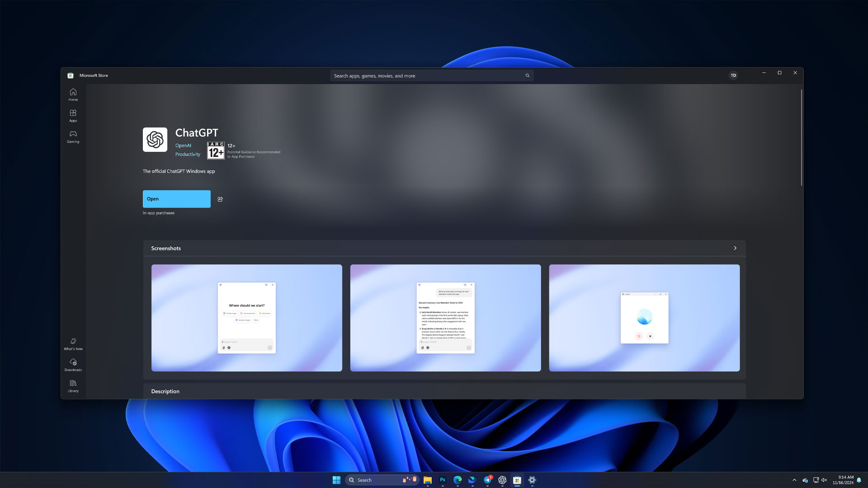Click Open to launch ChatGPT
This screenshot has width=868, height=488.
(177, 199)
